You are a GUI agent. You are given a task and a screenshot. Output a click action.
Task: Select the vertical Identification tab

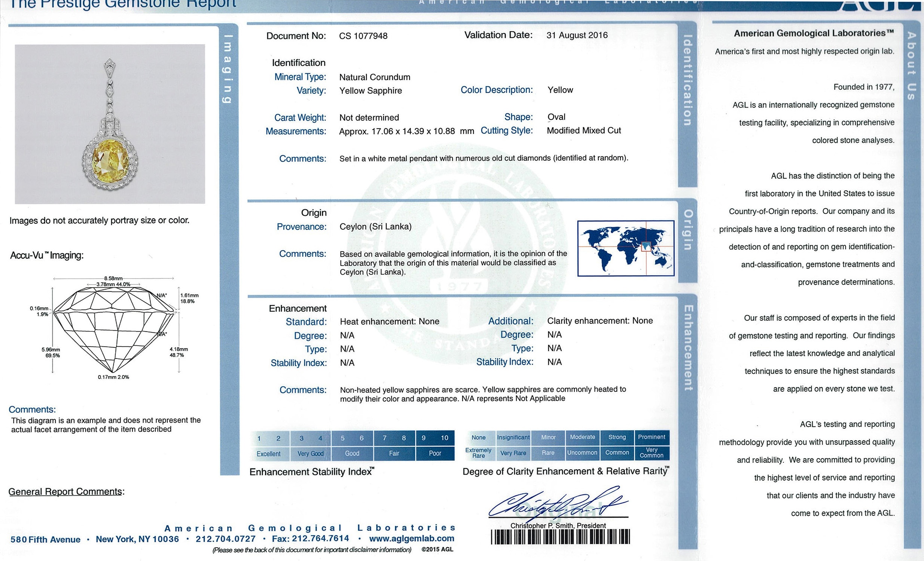point(687,80)
